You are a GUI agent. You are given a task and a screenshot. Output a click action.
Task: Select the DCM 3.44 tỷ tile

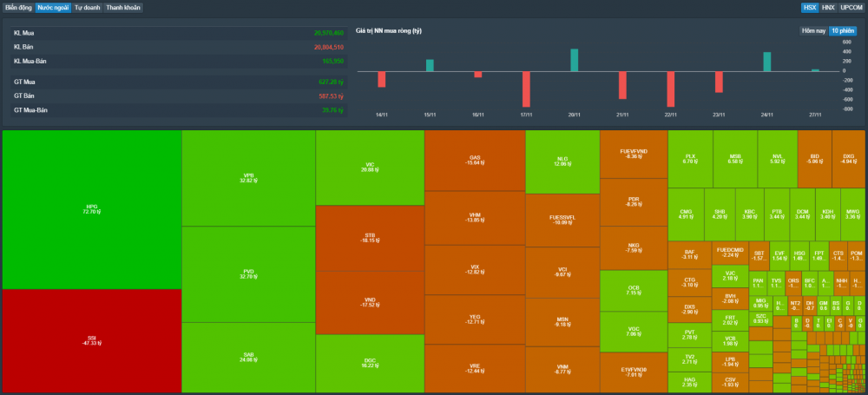click(802, 214)
